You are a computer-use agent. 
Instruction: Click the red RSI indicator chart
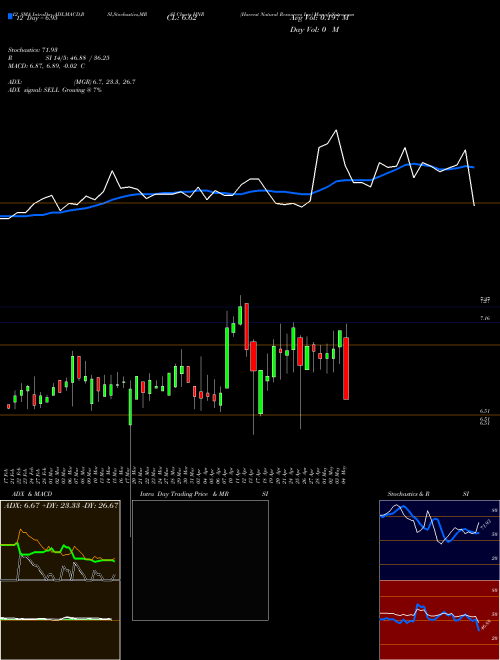pos(439,620)
